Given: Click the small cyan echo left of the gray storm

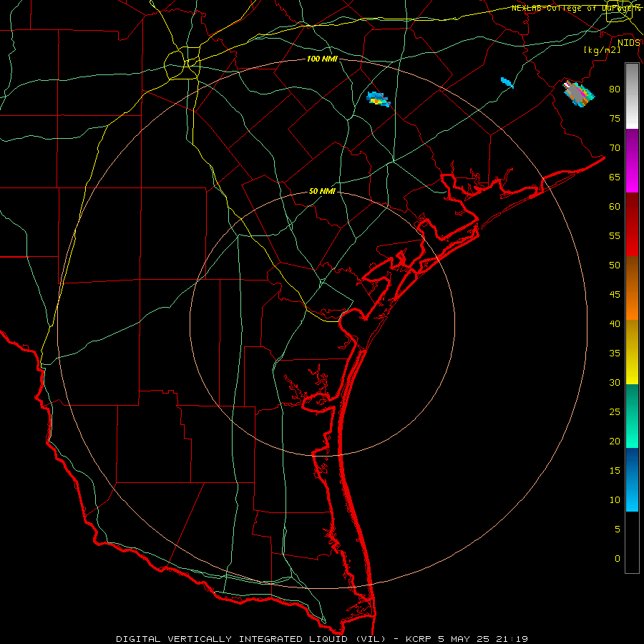Looking at the screenshot, I should [507, 82].
